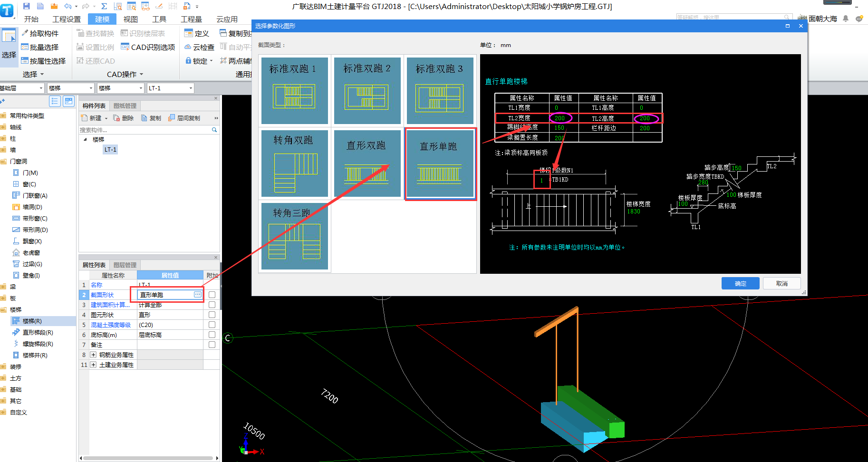Select LT-1 in the component list
The height and width of the screenshot is (462, 868).
110,149
